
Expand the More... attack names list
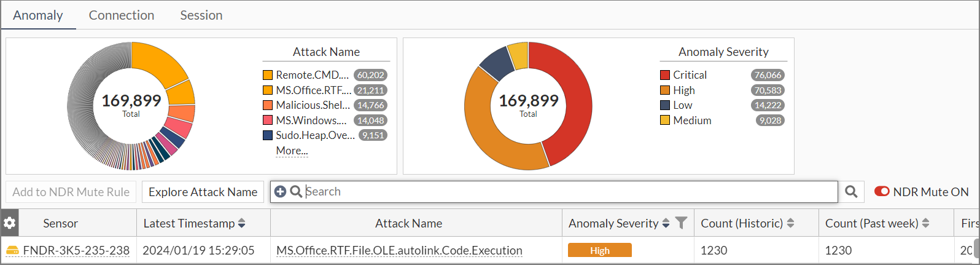pyautogui.click(x=292, y=151)
